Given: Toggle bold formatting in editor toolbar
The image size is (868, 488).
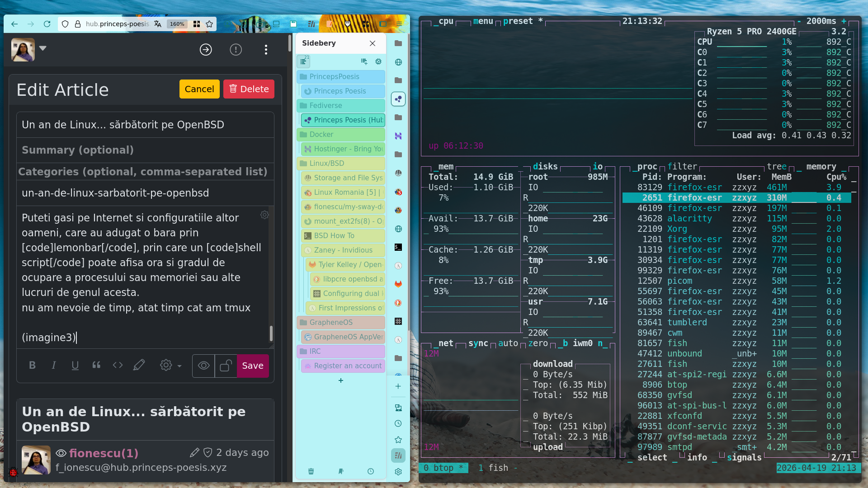Looking at the screenshot, I should (32, 366).
